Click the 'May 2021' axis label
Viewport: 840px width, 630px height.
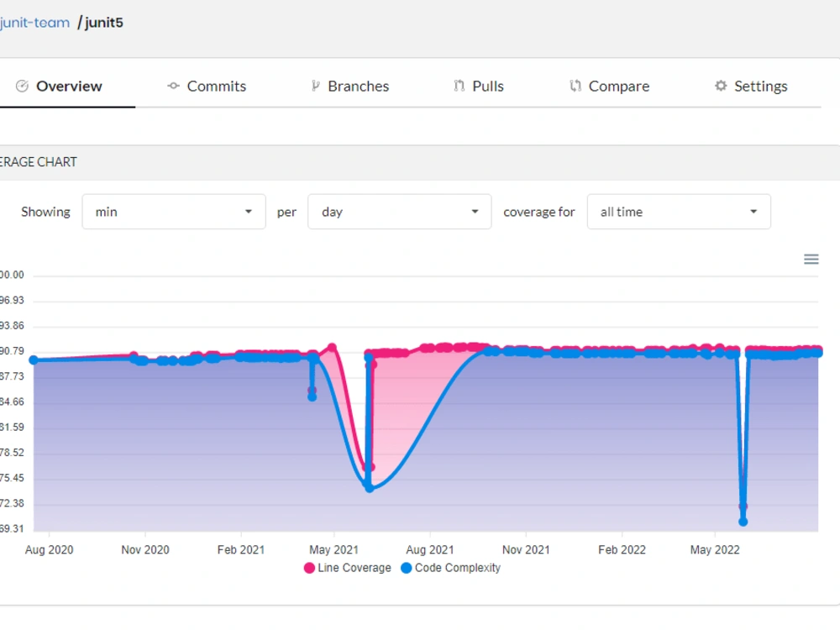[333, 549]
